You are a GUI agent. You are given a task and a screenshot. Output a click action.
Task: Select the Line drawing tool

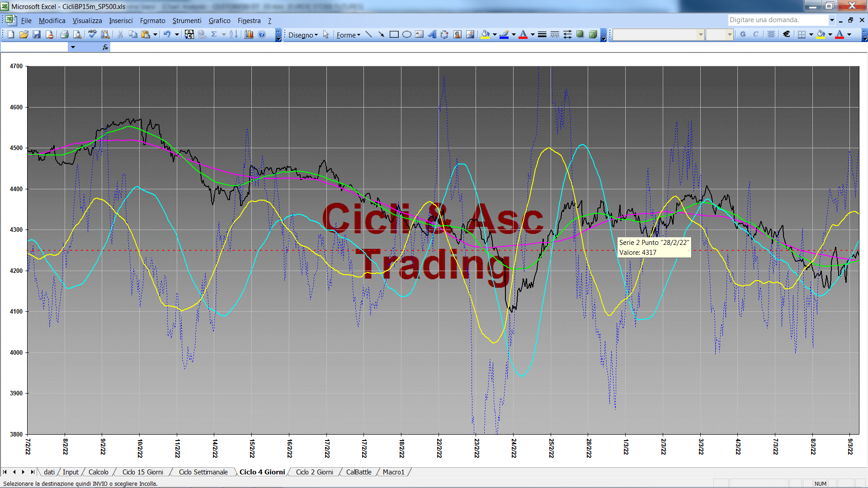(368, 34)
